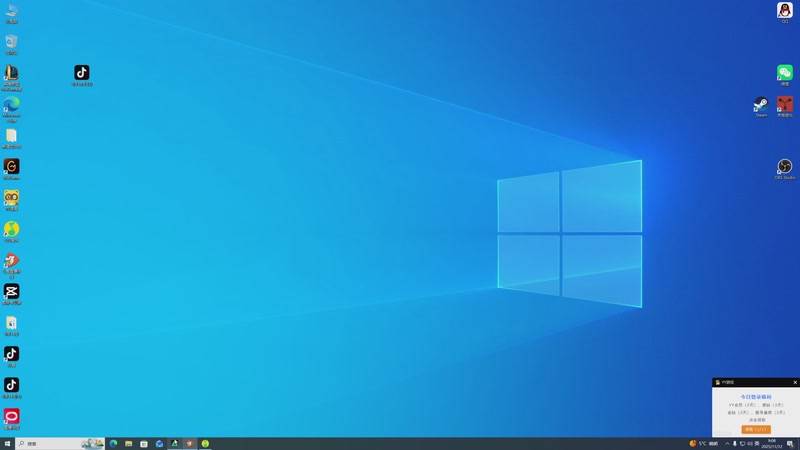
Task: Open the document file above Douyin icon
Action: (x=11, y=325)
